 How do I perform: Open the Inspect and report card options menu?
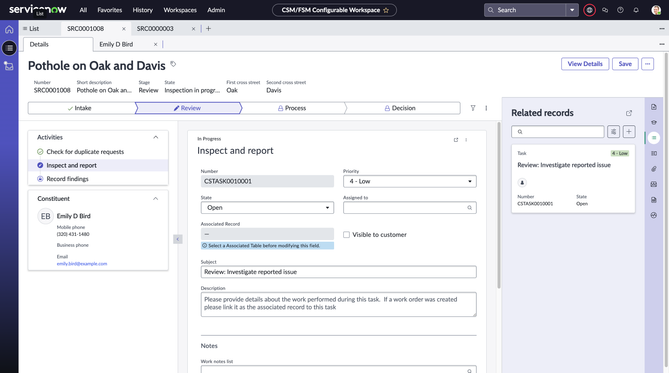(x=466, y=140)
